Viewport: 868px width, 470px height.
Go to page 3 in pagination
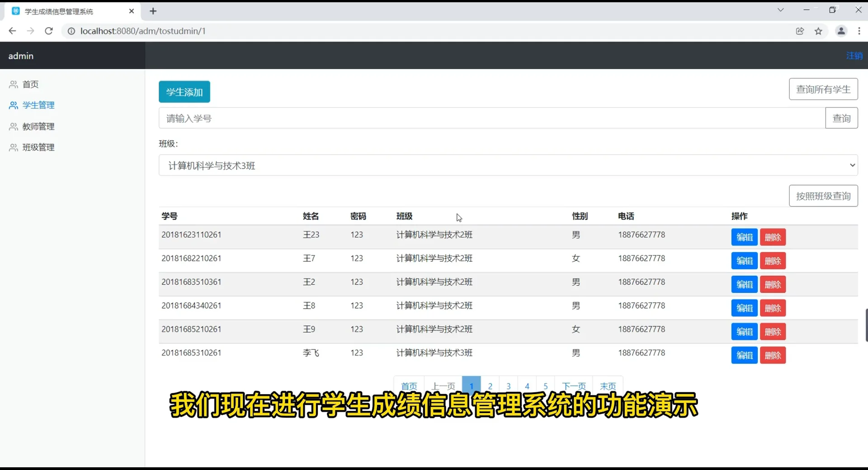pos(509,386)
